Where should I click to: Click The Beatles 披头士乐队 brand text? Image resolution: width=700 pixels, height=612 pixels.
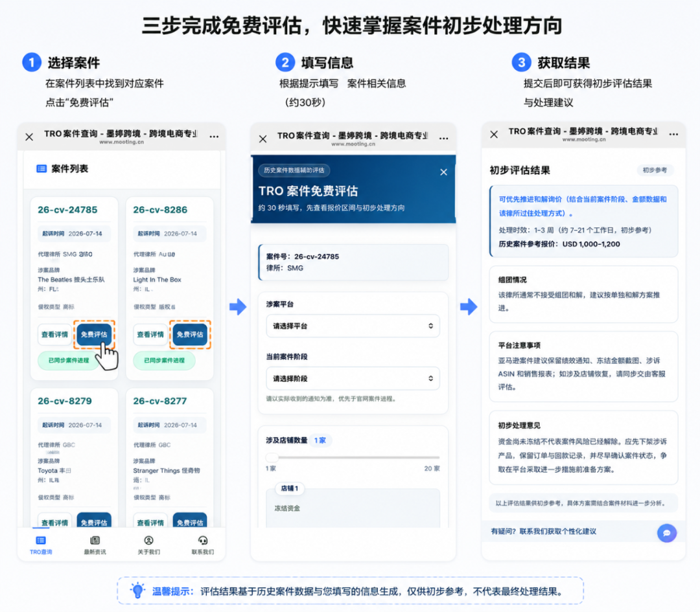click(71, 280)
